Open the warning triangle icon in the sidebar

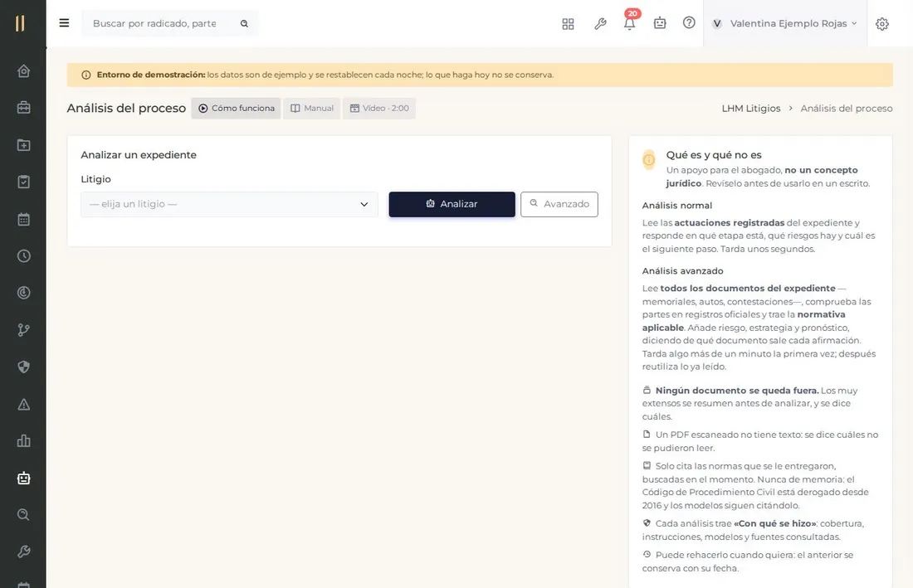click(x=23, y=404)
